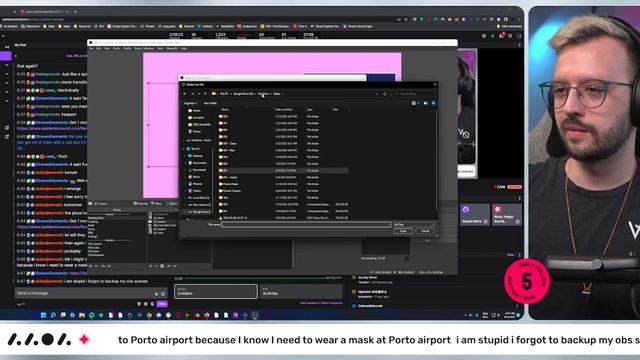The width and height of the screenshot is (640, 360).
Task: Sort files by Name column
Action: (x=225, y=109)
